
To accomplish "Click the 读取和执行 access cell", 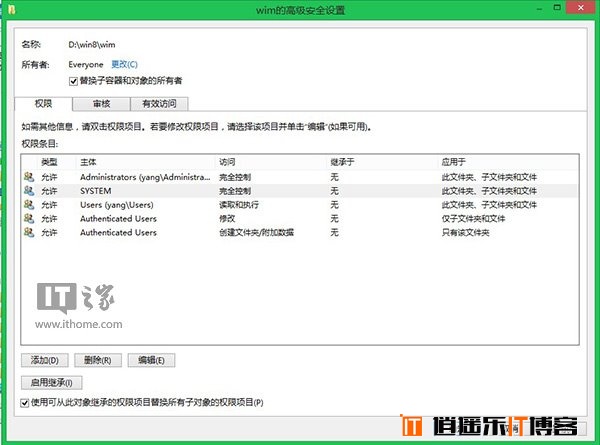I will tap(239, 205).
